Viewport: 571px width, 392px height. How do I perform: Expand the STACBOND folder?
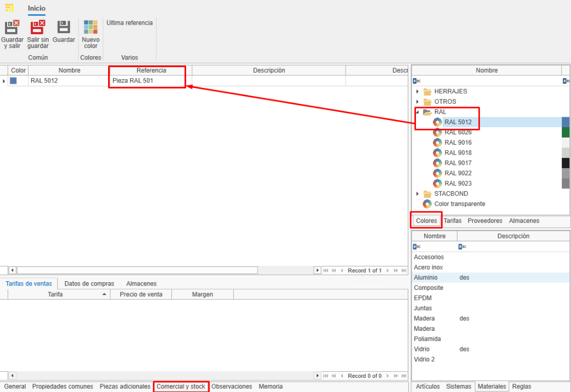(x=417, y=194)
